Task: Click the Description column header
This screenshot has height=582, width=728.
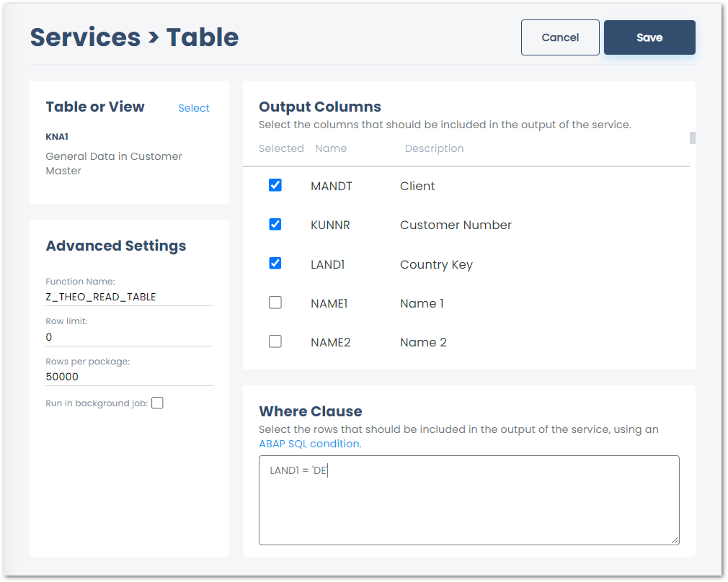Action: click(x=434, y=148)
